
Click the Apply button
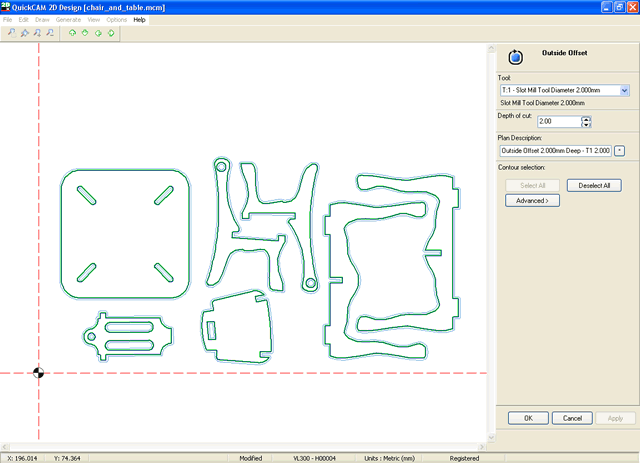coord(615,418)
